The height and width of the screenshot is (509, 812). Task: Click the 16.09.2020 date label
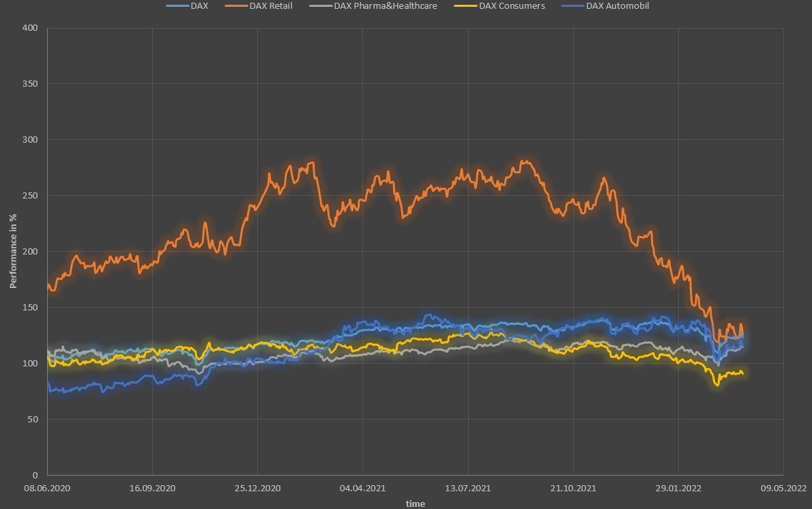pos(152,489)
